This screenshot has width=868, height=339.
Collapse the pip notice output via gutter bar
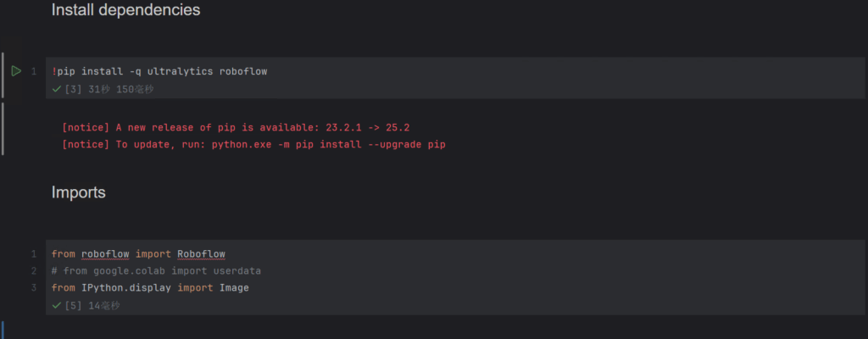[3, 129]
